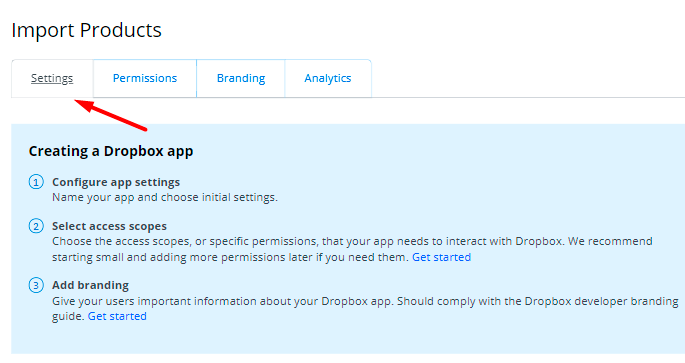Click the step 1 circle icon
This screenshot has width=685, height=363.
point(36,182)
